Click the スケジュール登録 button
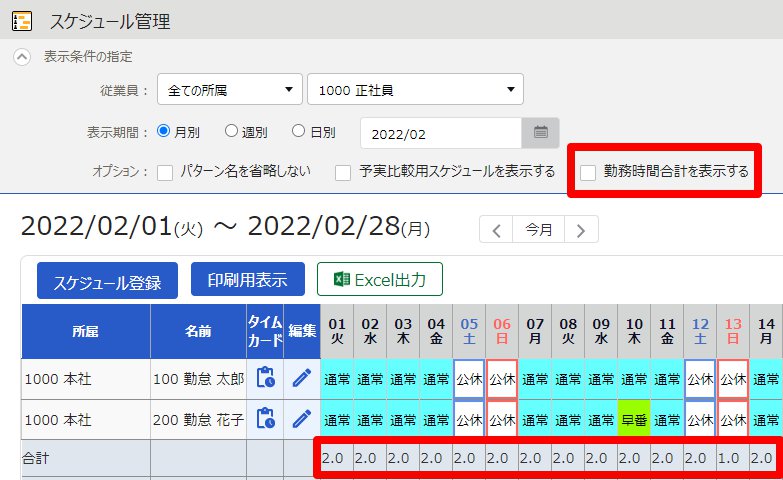This screenshot has height=480, width=783. point(107,281)
